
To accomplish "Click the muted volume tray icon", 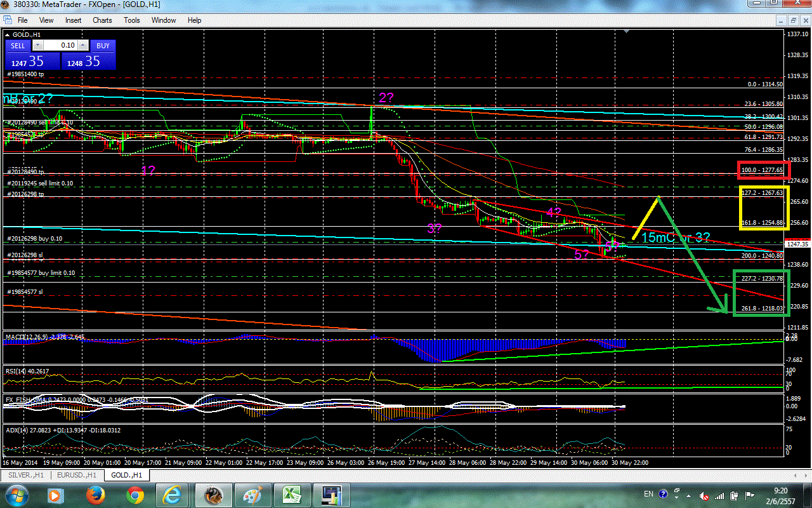I will 705,495.
